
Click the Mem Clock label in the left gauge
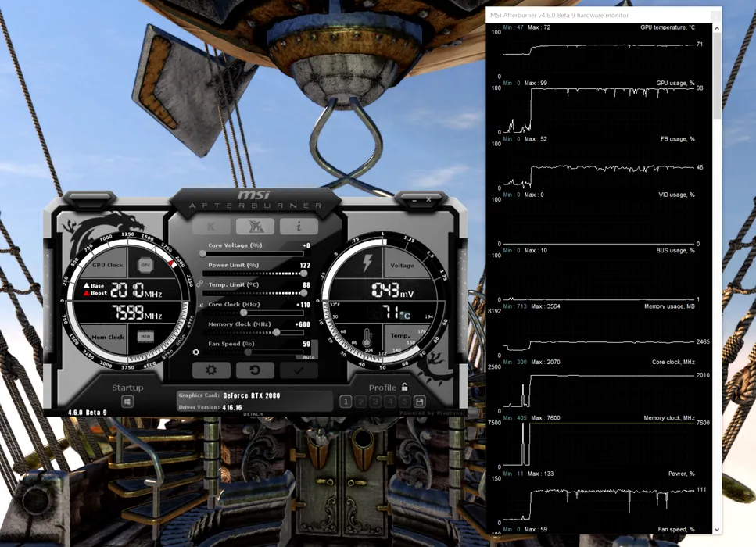point(108,337)
